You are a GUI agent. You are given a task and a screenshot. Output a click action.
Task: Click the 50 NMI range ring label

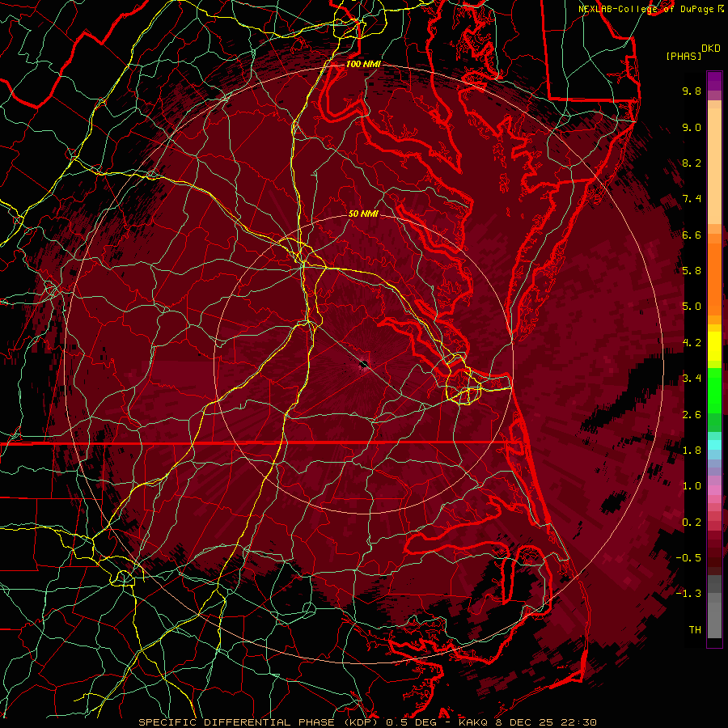(363, 214)
